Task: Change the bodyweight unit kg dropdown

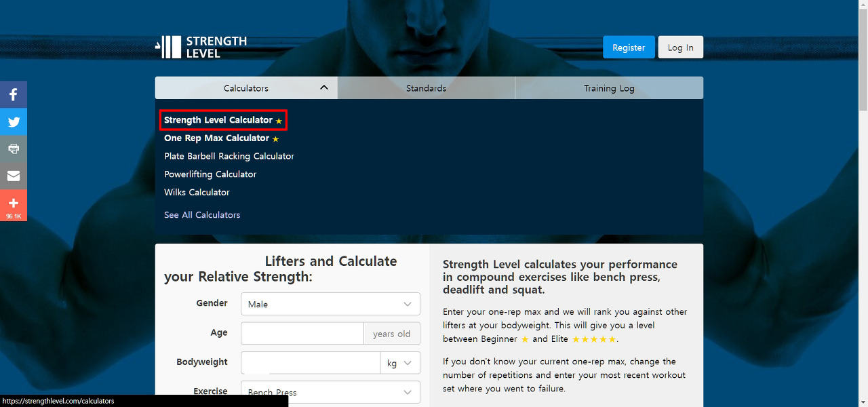Action: [400, 363]
